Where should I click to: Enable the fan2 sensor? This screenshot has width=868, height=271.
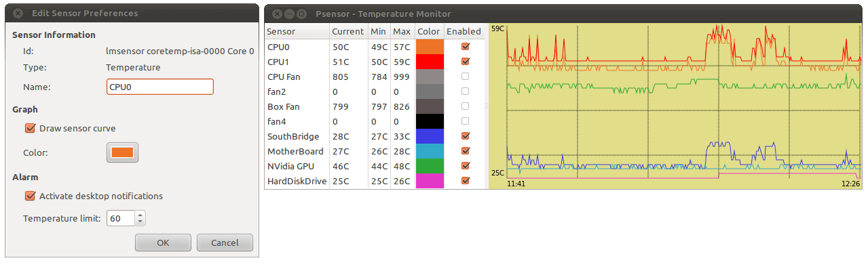pos(465,91)
